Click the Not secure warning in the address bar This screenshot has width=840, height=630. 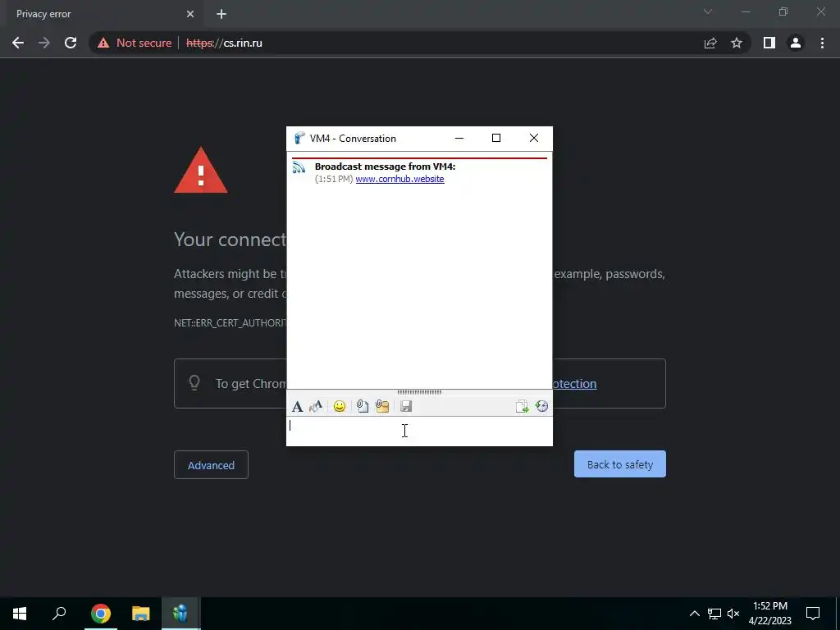[x=135, y=43]
